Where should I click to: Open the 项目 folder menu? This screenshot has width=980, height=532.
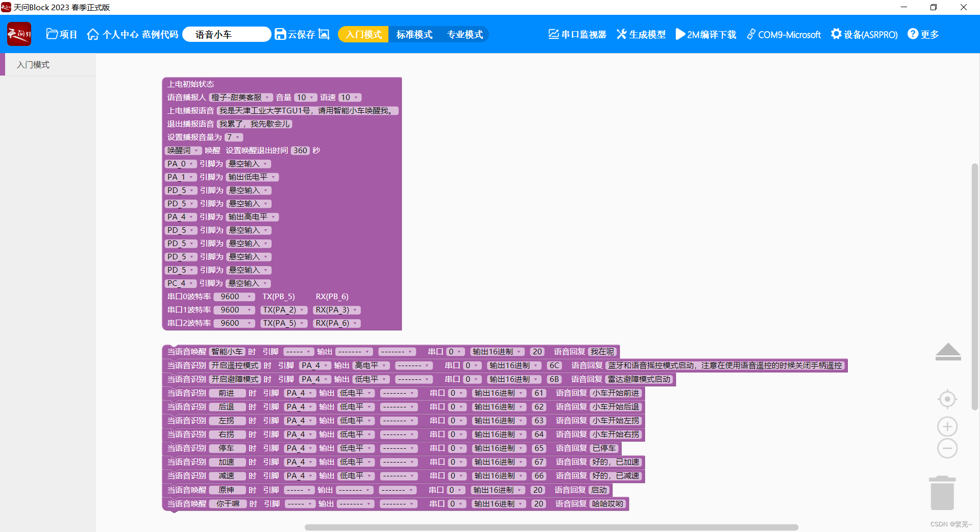61,34
